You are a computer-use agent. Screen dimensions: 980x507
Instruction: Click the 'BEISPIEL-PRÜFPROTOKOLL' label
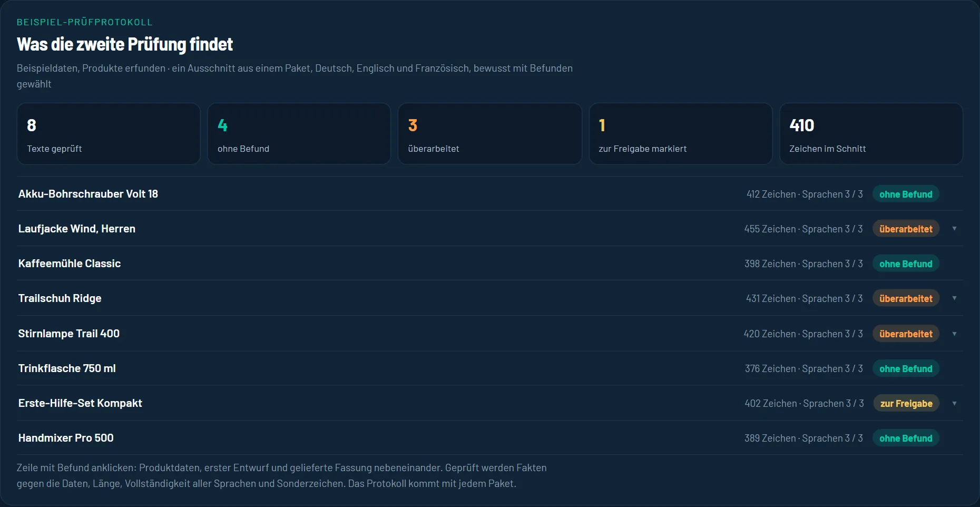85,22
